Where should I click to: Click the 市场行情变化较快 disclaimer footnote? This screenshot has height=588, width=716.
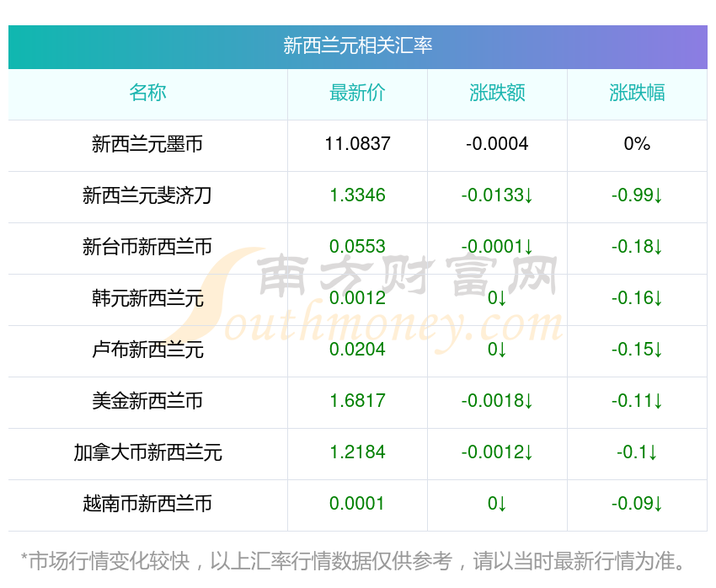pos(353,561)
